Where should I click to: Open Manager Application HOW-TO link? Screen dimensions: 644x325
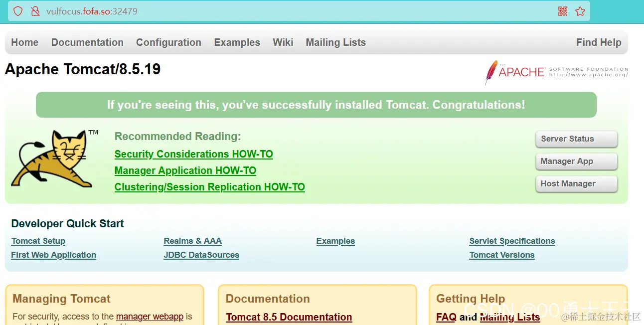[185, 170]
